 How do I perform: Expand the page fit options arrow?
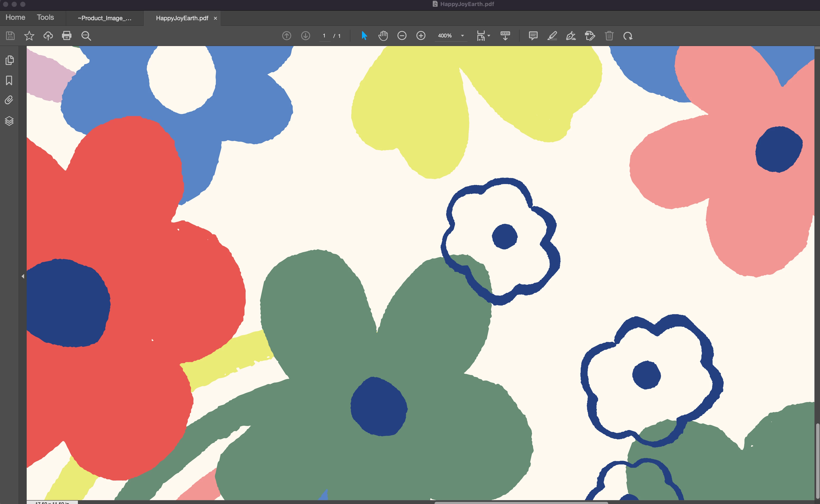coord(489,36)
